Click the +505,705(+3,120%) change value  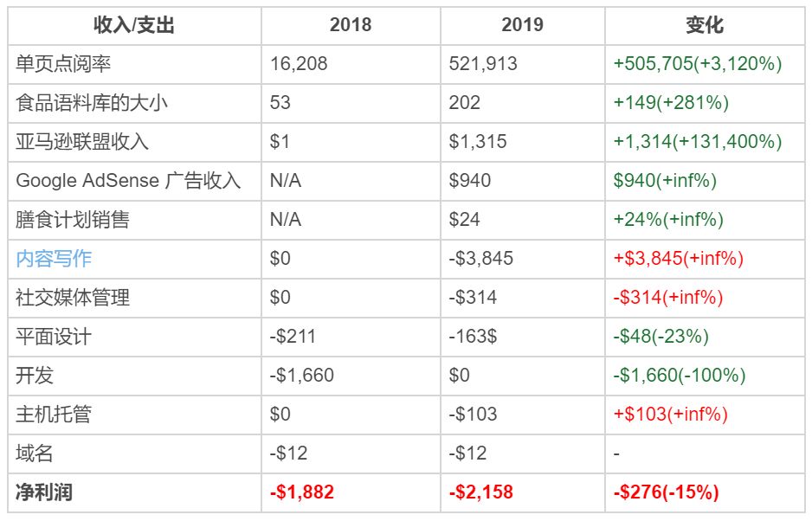pyautogui.click(x=698, y=64)
